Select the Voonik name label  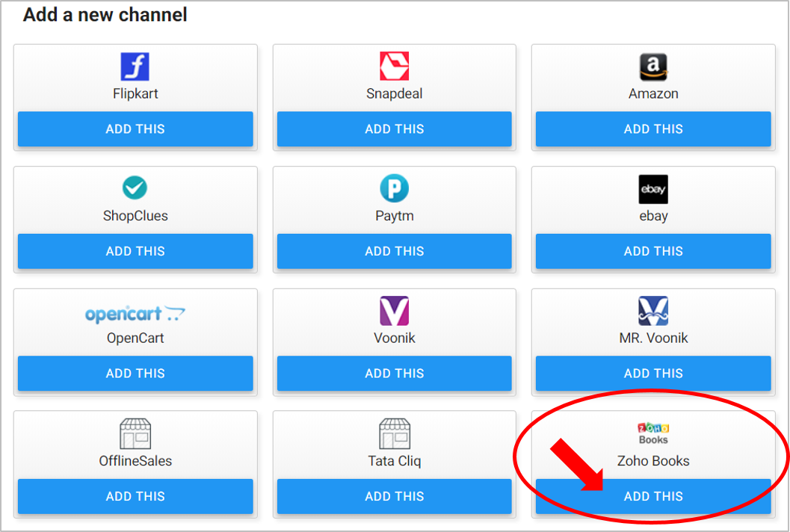pos(394,338)
